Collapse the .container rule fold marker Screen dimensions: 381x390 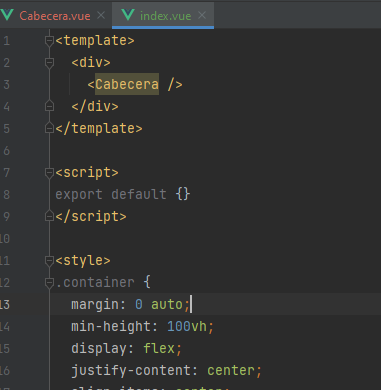pos(49,283)
